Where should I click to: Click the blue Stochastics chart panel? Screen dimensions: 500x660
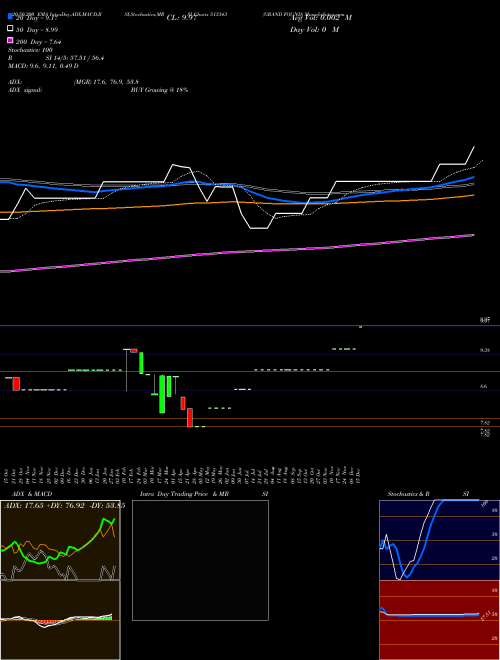click(439, 540)
